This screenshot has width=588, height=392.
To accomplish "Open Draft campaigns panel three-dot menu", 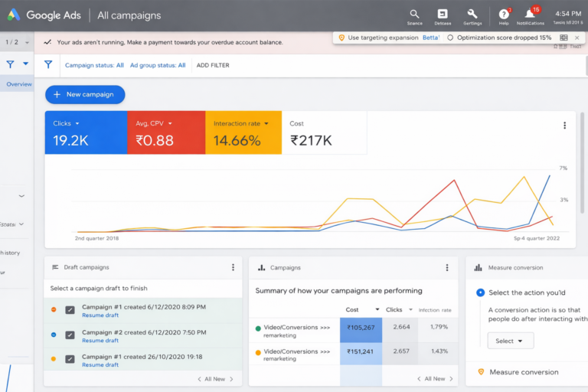I will point(233,267).
